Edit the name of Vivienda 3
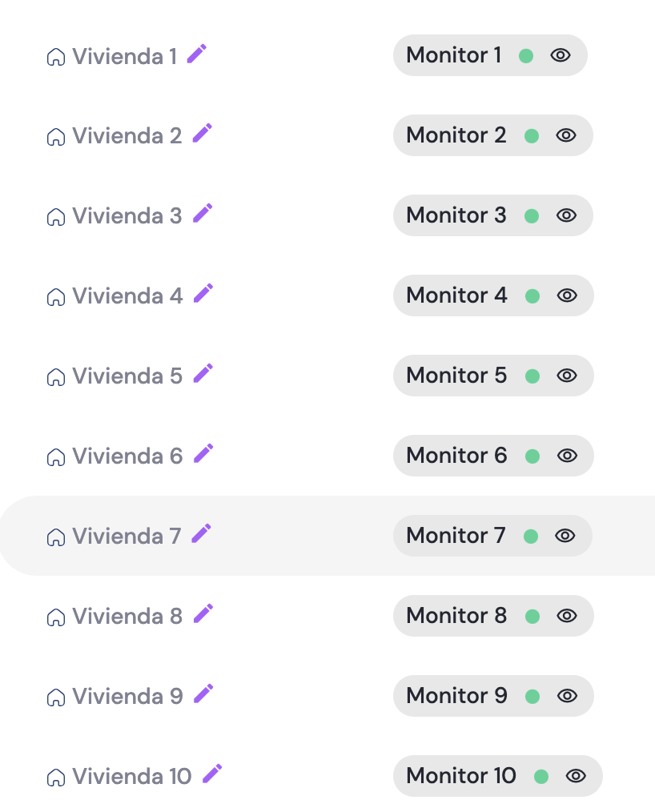Image resolution: width=655 pixels, height=812 pixels. pos(203,214)
